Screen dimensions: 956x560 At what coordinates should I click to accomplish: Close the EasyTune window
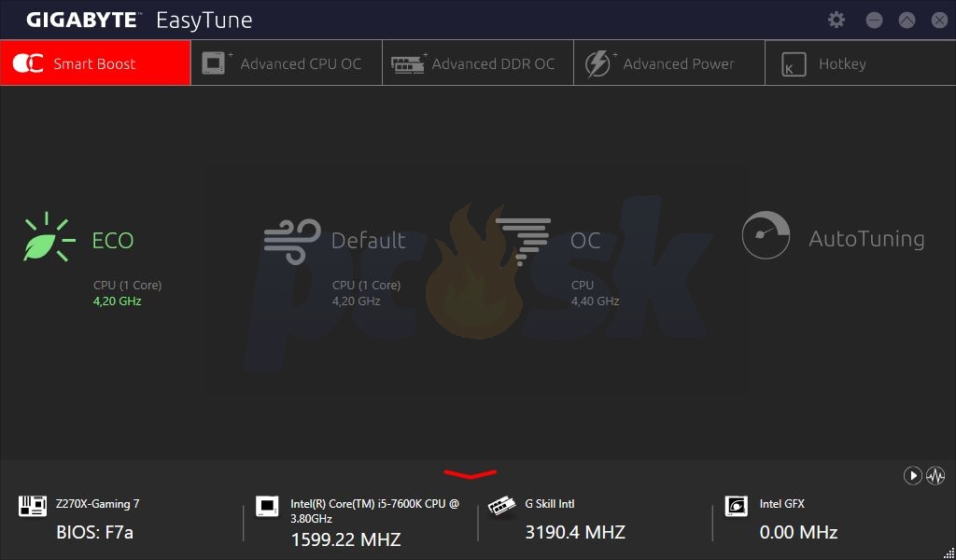coord(939,21)
